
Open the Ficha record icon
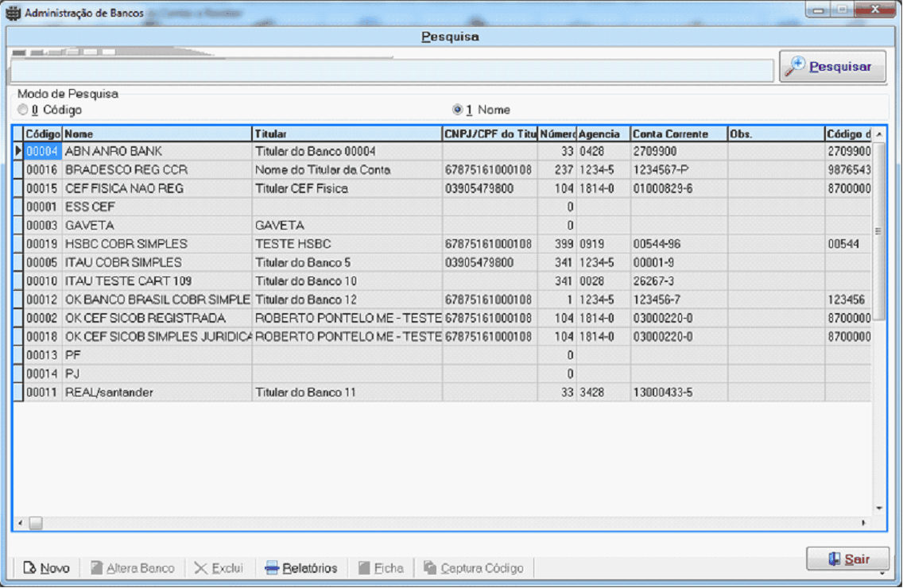point(364,568)
